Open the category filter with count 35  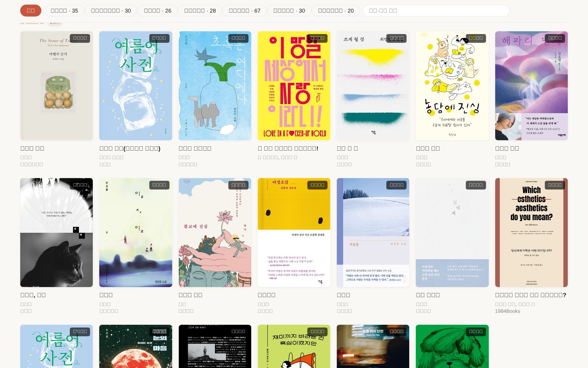point(64,10)
